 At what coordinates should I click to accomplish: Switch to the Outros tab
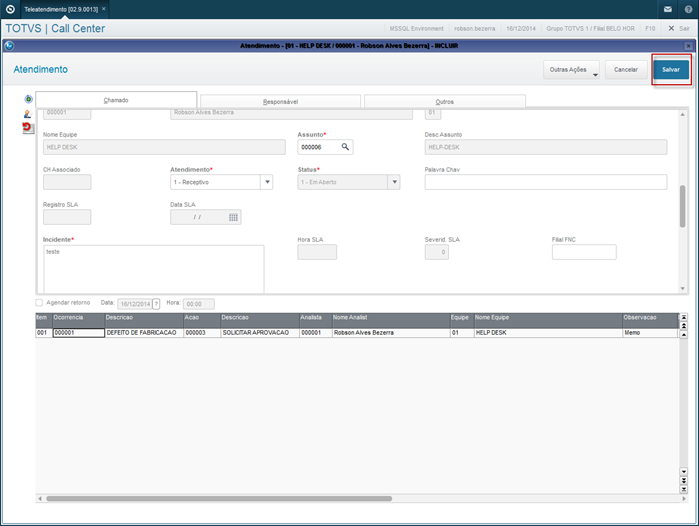pos(444,102)
